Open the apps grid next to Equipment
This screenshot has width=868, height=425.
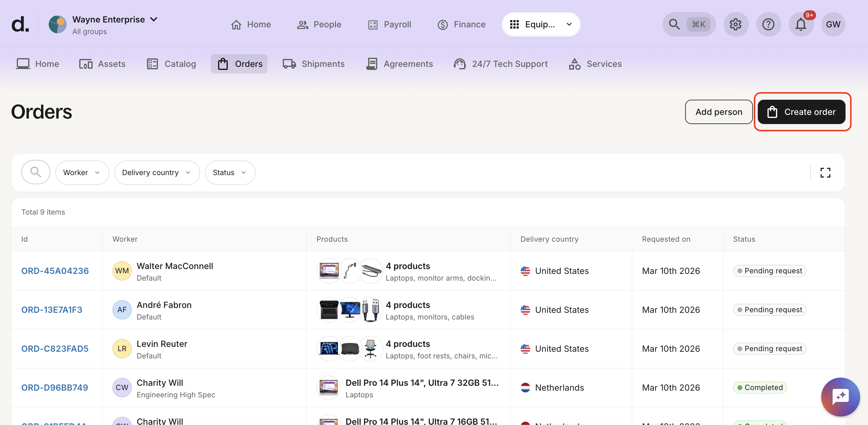point(514,24)
